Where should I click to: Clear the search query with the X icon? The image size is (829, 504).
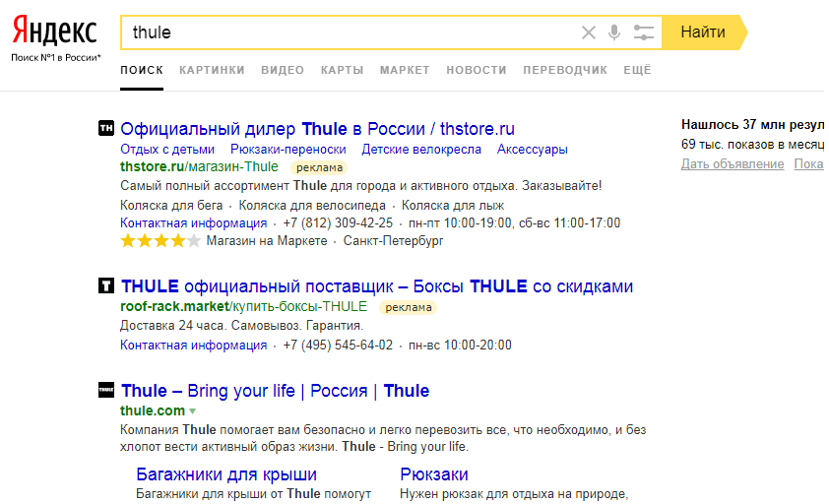(589, 32)
